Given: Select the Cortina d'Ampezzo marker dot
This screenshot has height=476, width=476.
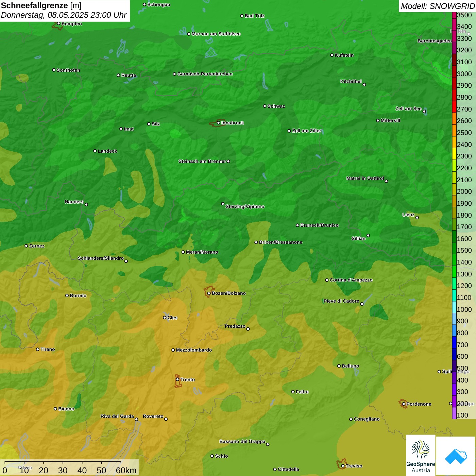Looking at the screenshot, I should tap(327, 280).
